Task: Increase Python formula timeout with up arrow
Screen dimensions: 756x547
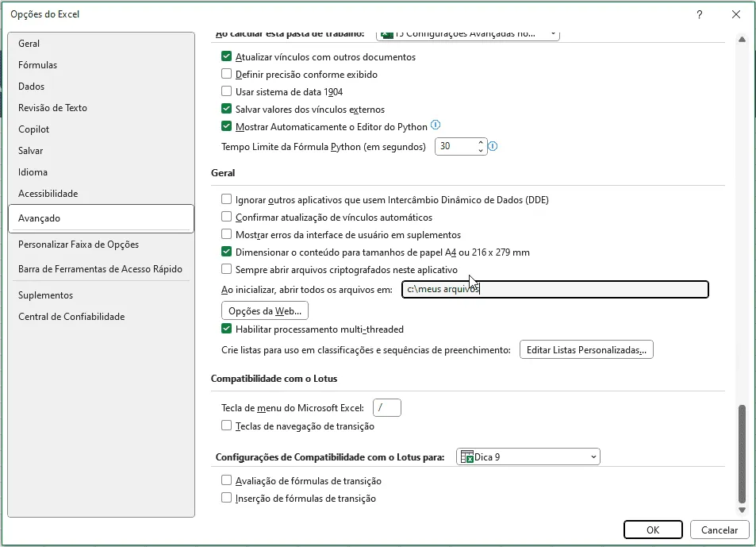Action: click(480, 142)
